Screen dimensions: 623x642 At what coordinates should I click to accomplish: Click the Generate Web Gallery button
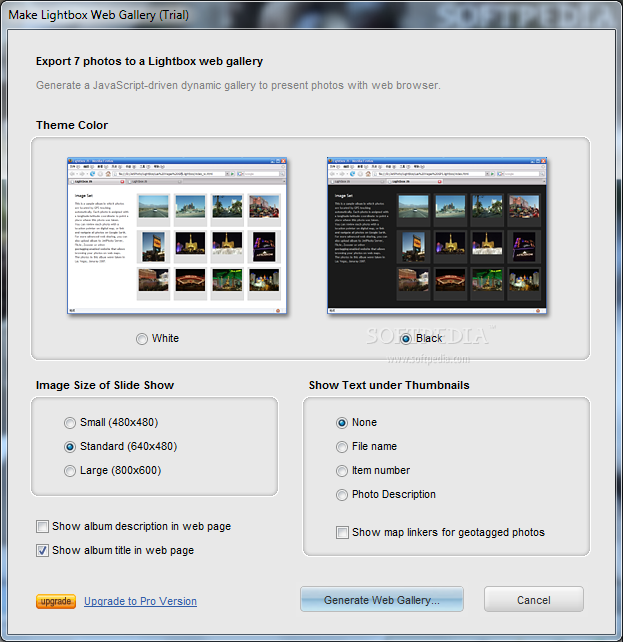pos(382,599)
